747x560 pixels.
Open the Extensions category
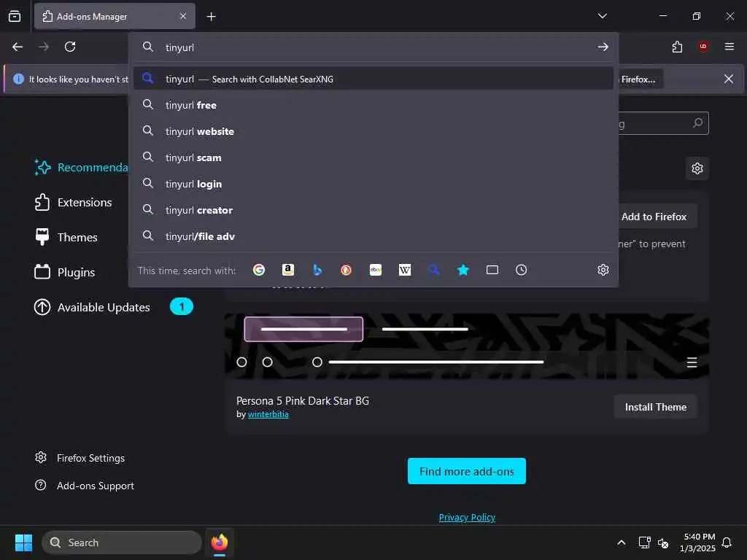(x=74, y=203)
